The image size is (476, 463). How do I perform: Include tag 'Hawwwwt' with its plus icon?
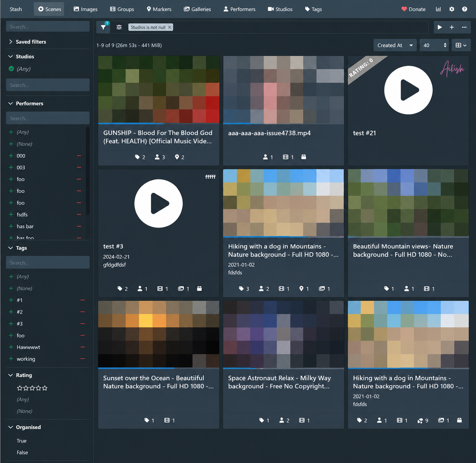(x=11, y=347)
